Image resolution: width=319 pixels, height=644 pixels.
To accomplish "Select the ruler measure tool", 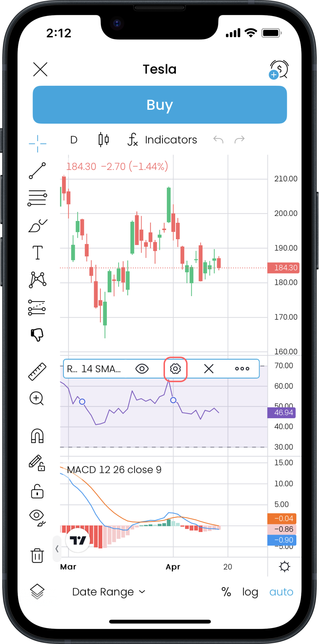I will click(x=37, y=372).
